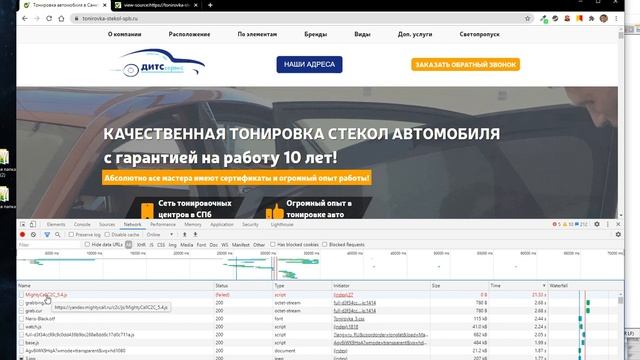Toggle the DevTools device toolbar icon
This screenshot has height=360, width=640.
pos(33,224)
